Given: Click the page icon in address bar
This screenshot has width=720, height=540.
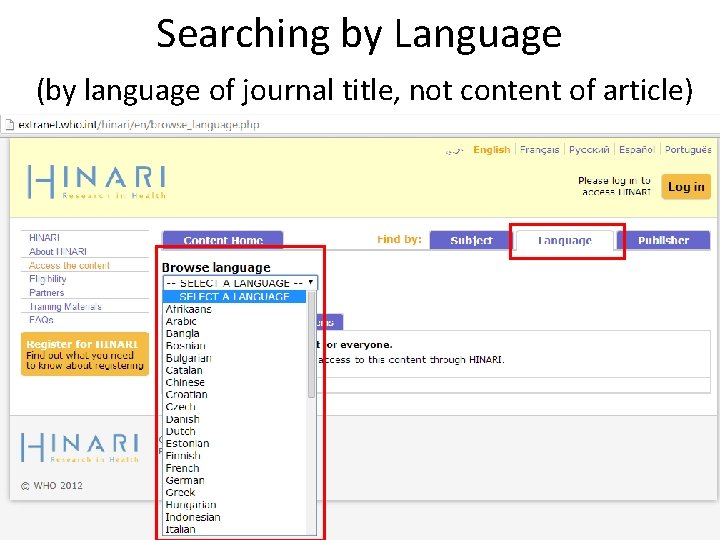Looking at the screenshot, I should 9,124.
